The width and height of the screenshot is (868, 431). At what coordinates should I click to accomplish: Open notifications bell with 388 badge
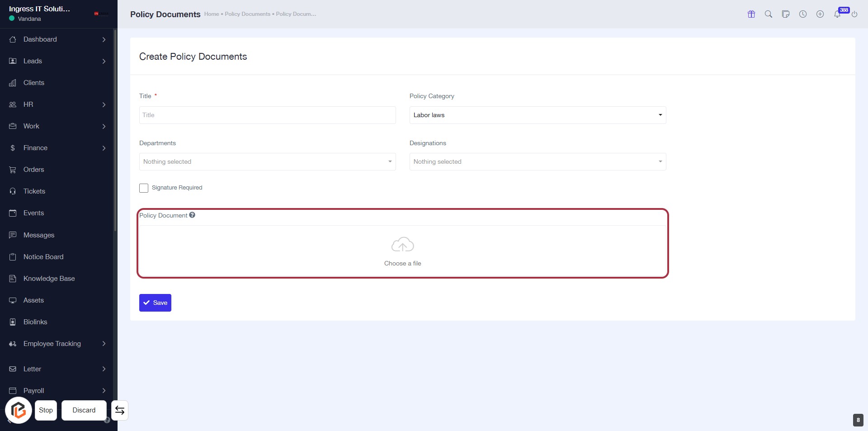tap(837, 14)
